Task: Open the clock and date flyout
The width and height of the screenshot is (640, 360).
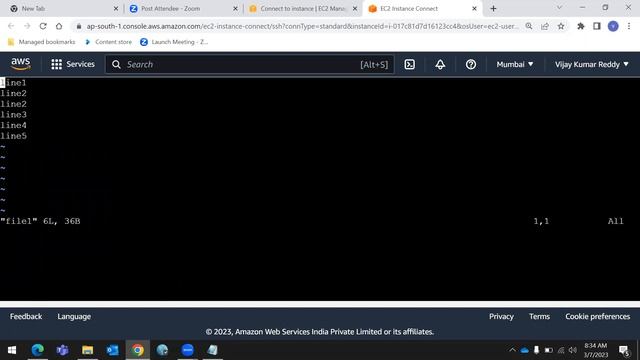Action: 596,350
